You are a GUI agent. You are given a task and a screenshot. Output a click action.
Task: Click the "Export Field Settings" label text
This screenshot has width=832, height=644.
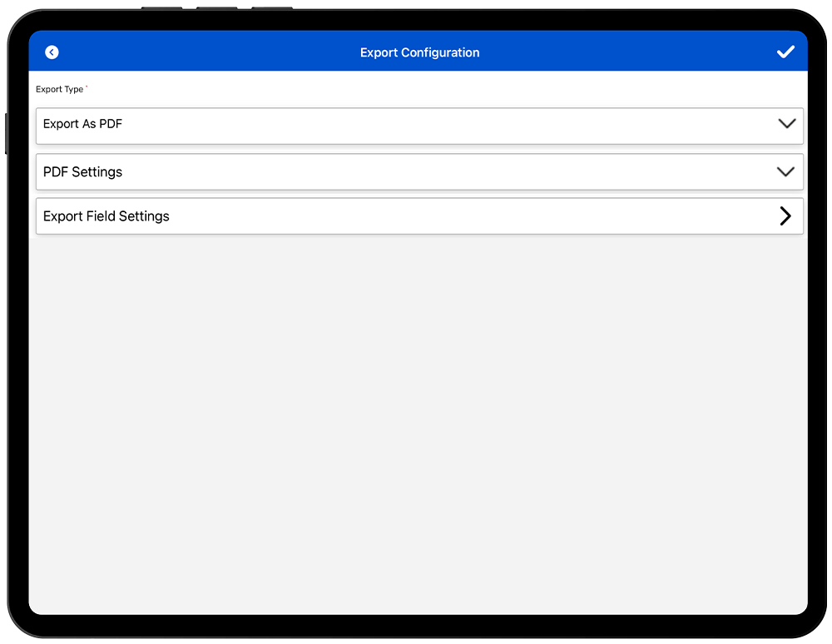106,216
